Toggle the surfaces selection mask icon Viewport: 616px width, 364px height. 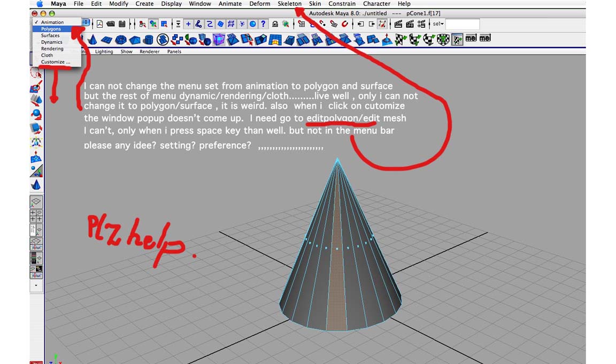(220, 24)
